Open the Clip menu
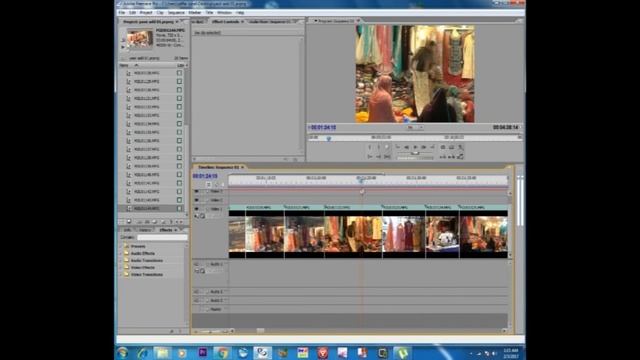 [160, 13]
